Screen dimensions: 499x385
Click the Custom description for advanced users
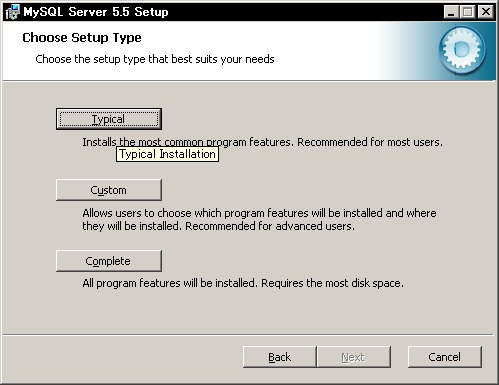coord(259,220)
